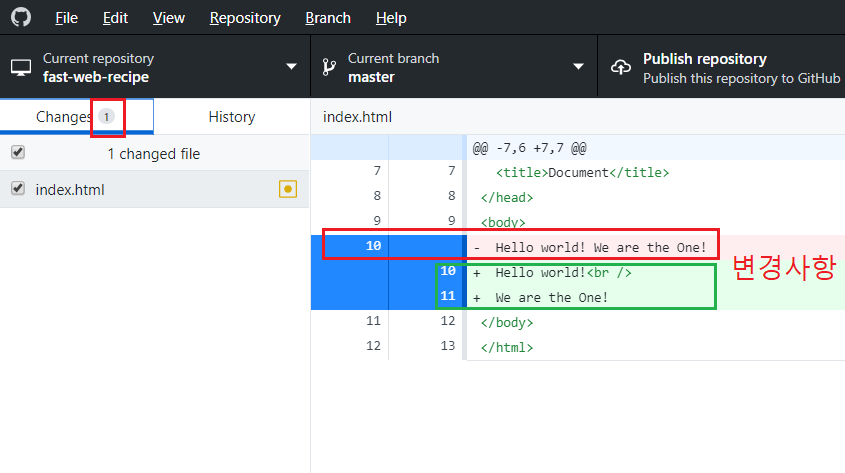Viewport: 845px width, 473px height.
Task: Click the fast-web-recipe repository name
Action: point(96,77)
